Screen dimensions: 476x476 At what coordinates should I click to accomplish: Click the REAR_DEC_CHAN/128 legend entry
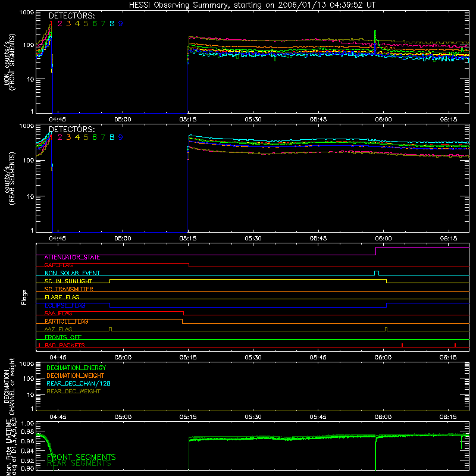pyautogui.click(x=79, y=383)
